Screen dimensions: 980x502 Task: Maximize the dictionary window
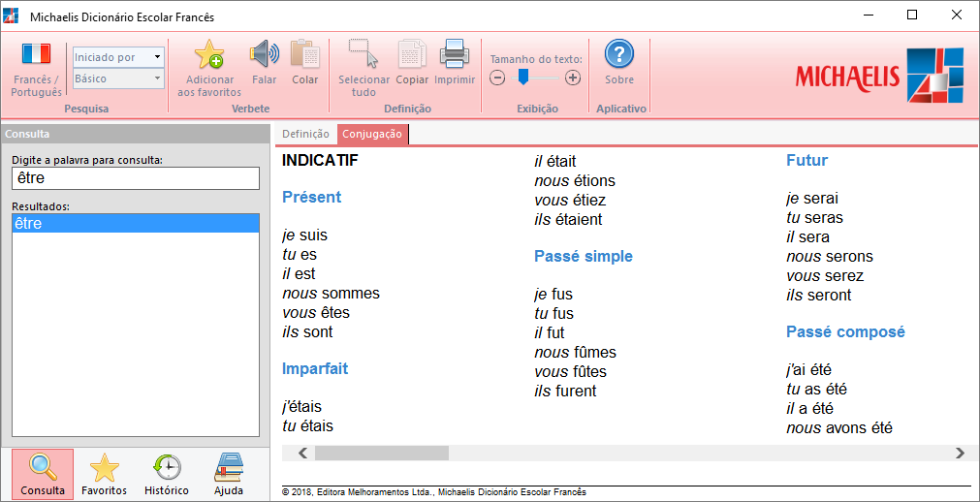912,16
